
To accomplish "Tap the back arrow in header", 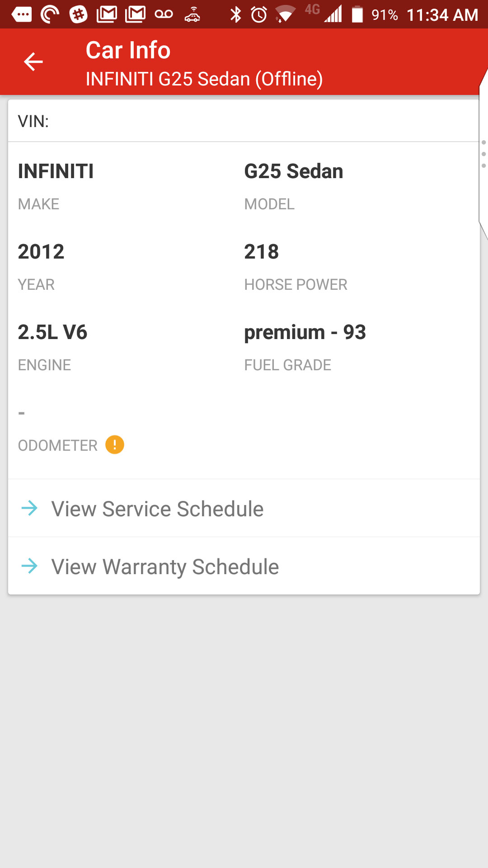I will 33,61.
